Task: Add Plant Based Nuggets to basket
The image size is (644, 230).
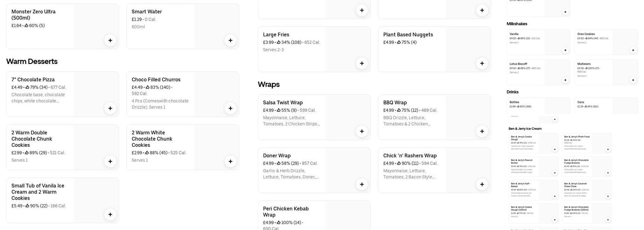Action: tap(482, 63)
